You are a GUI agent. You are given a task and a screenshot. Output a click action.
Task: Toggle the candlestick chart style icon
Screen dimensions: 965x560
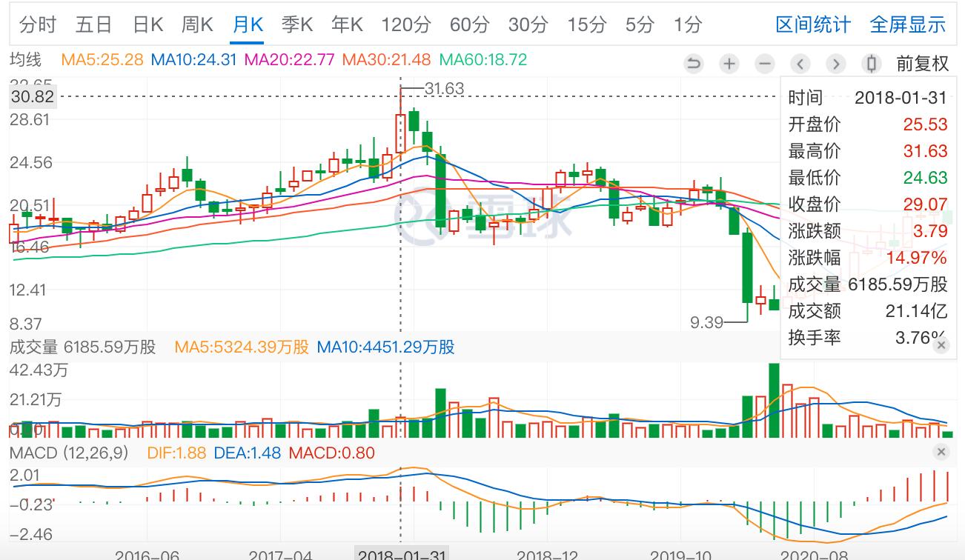[x=872, y=64]
